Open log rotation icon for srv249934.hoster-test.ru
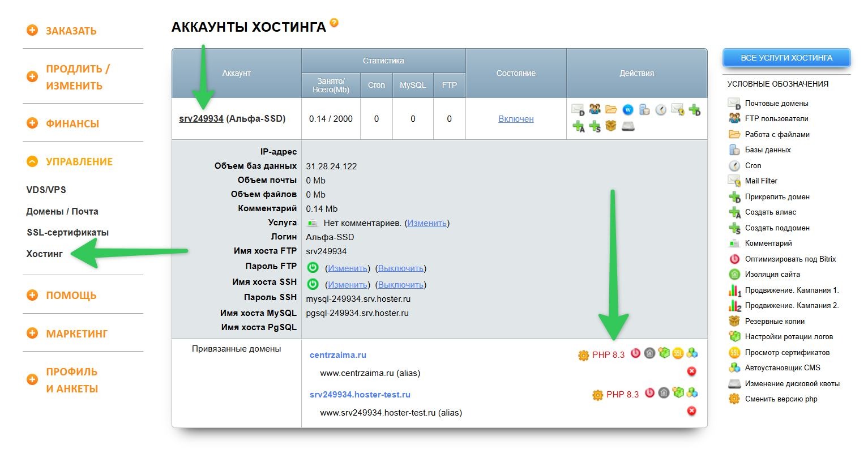This screenshot has width=868, height=466. tap(678, 393)
